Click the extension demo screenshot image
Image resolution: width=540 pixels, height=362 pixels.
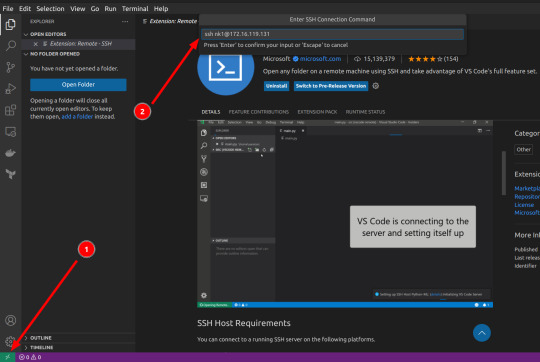coord(345,214)
